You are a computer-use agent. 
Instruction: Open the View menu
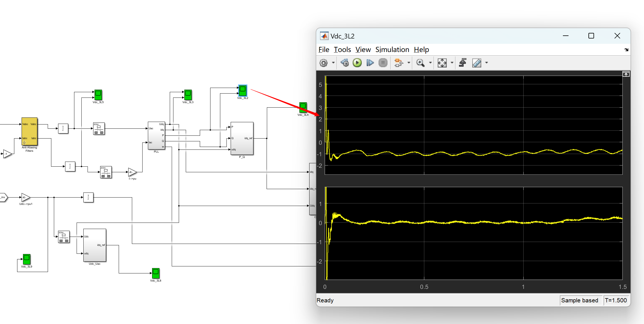[363, 50]
